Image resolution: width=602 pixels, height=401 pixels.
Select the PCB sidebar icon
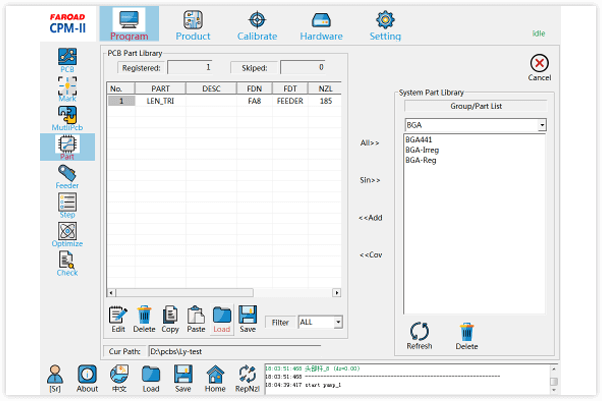coord(67,60)
